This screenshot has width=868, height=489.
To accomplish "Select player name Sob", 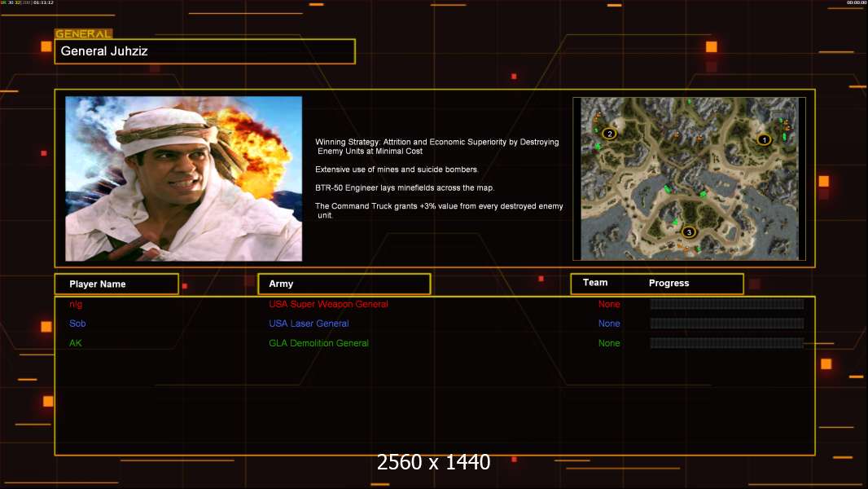I will click(x=77, y=324).
